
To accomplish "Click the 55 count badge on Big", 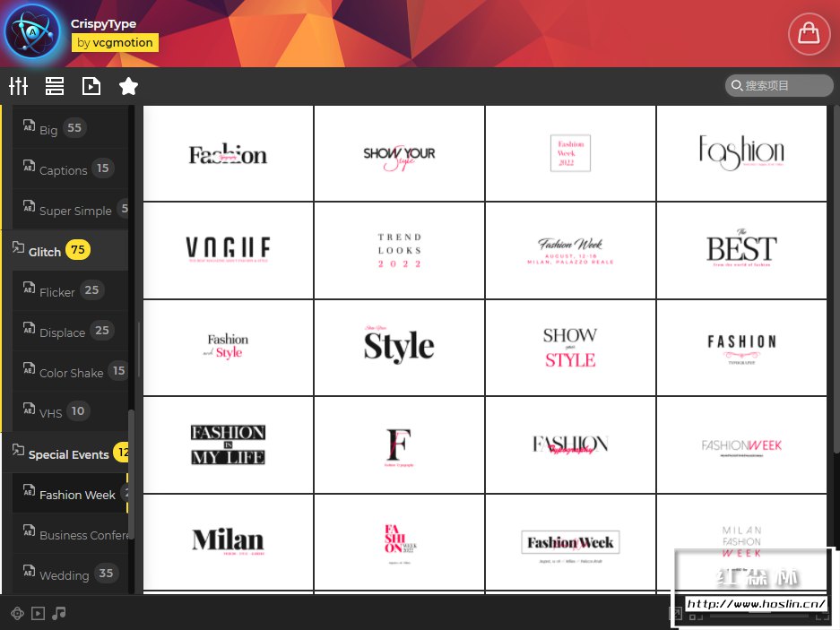I will coord(74,127).
